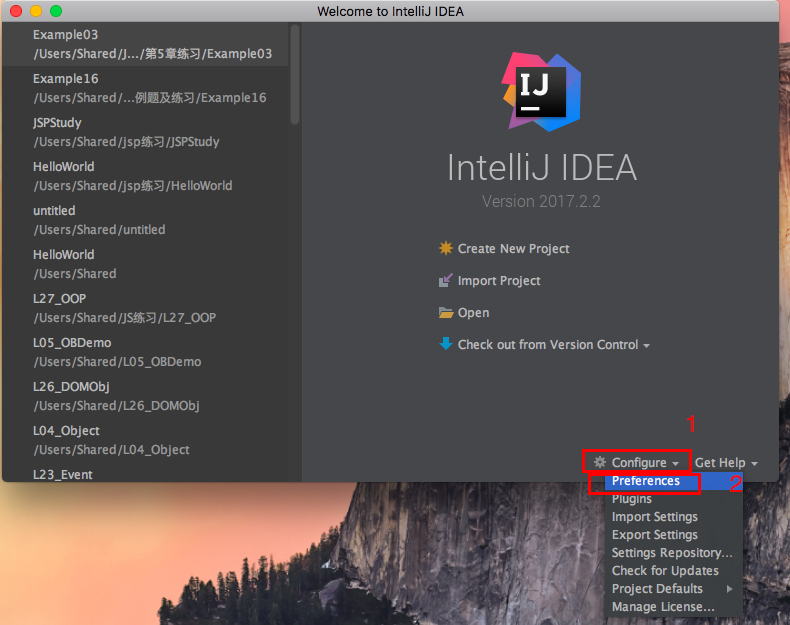Click path /Users/Shared/L04_Object
This screenshot has width=790, height=625.
coord(111,450)
